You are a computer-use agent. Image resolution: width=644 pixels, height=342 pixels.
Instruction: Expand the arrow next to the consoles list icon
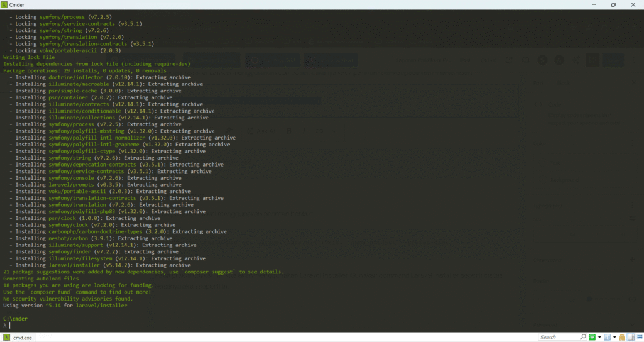pyautogui.click(x=614, y=338)
